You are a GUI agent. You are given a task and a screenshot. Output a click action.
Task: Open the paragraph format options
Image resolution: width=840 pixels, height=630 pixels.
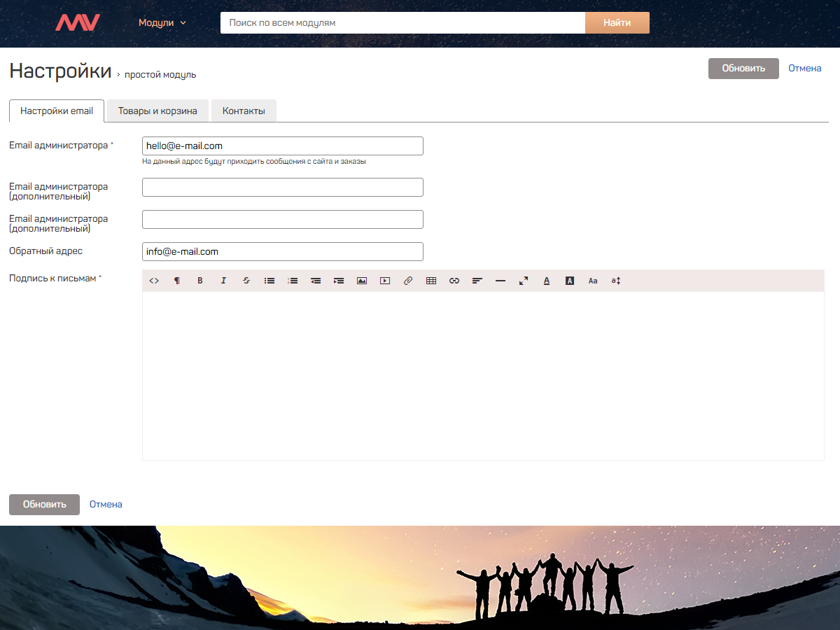click(x=177, y=281)
